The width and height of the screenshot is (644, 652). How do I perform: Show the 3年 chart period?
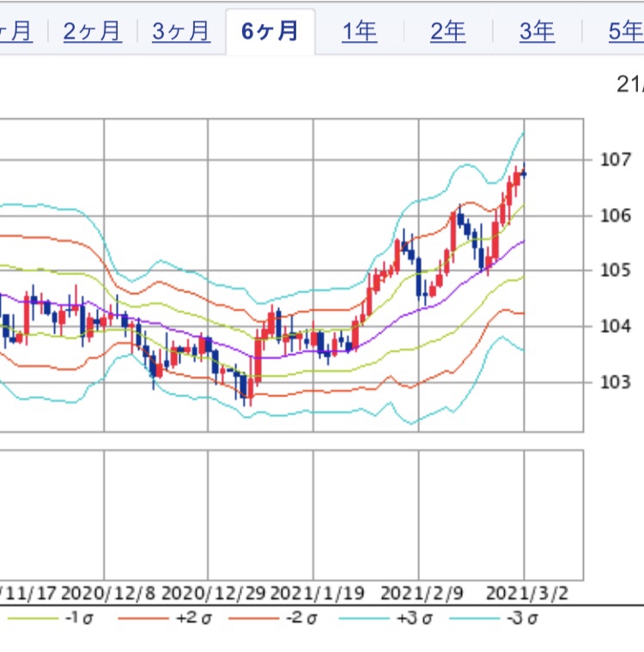point(537,33)
